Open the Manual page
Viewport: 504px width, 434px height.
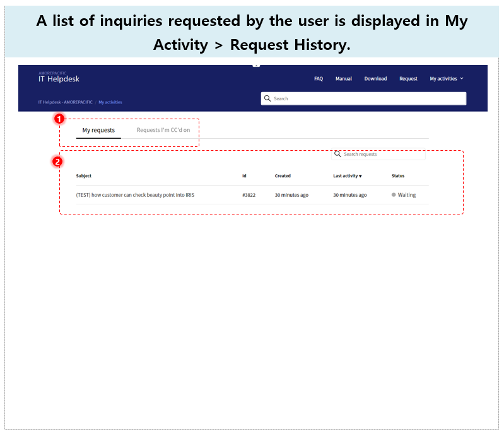(344, 79)
